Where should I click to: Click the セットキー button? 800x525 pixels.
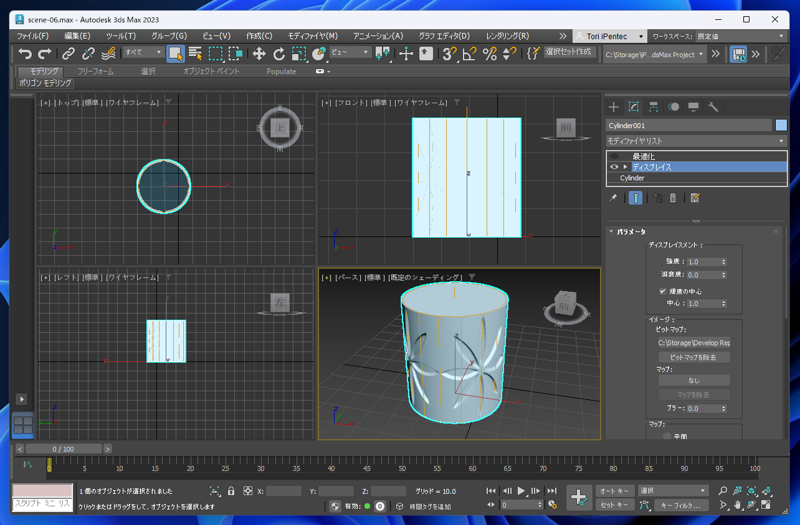pos(615,505)
